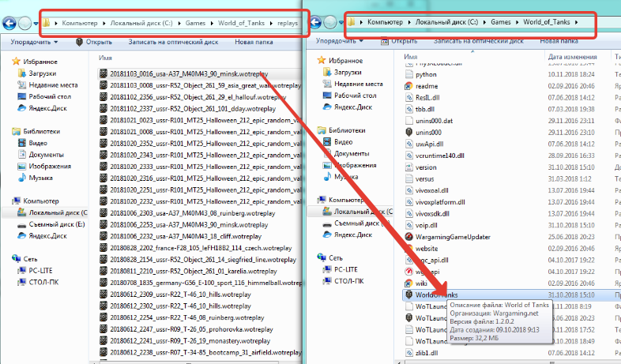
Task: Select 20181102_2356 el_hallouf replay file
Action: point(198,97)
